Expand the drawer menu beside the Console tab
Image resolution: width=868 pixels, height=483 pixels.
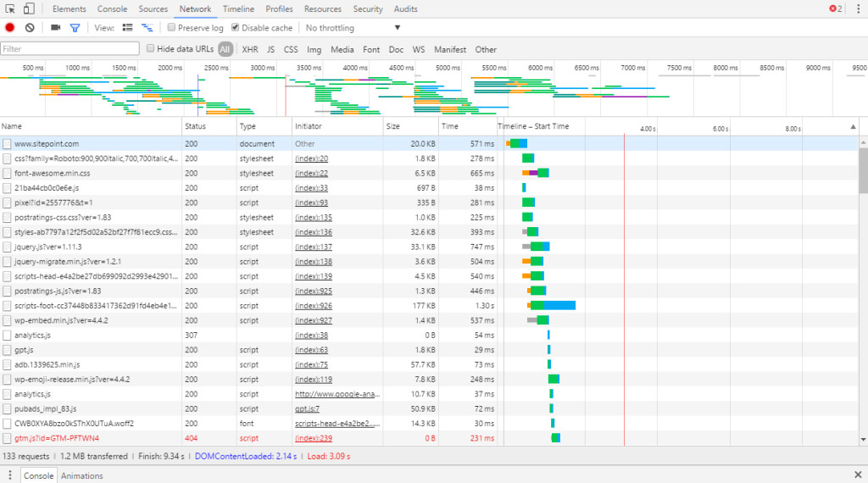click(x=10, y=475)
